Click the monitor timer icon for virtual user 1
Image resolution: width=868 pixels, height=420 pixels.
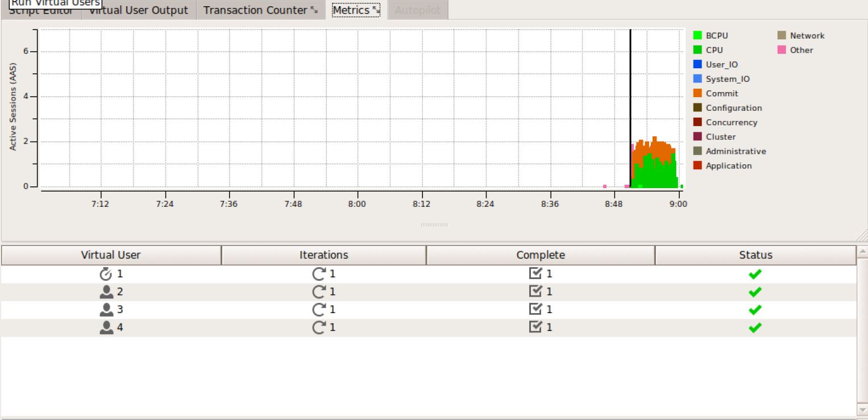pos(106,275)
